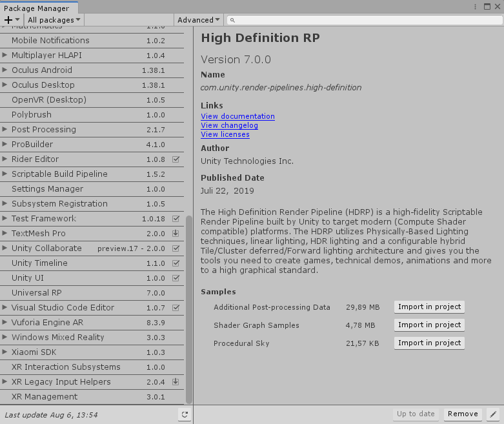The height and width of the screenshot is (424, 504).
Task: Click the Up to date button
Action: (x=416, y=414)
